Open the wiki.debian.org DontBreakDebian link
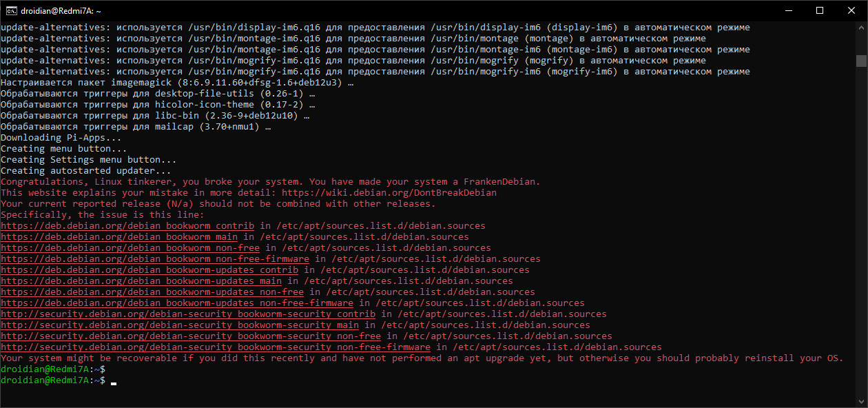Viewport: 868px width, 408px height. (x=389, y=193)
